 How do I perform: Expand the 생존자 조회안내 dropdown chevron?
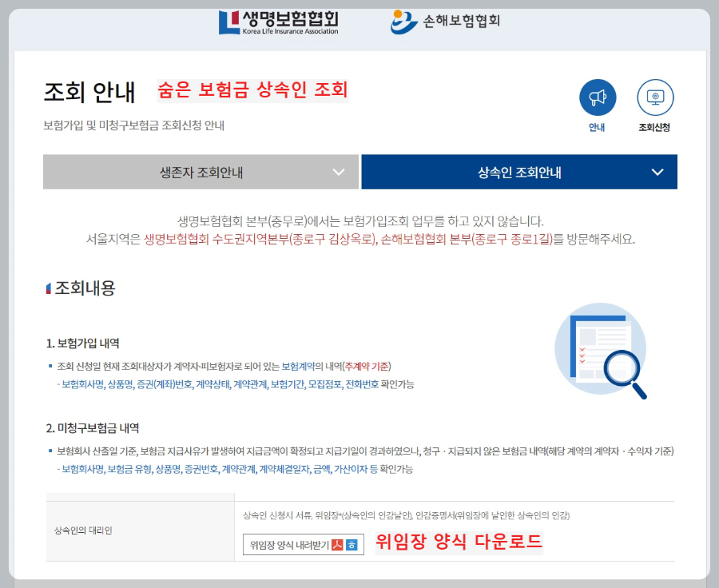click(x=337, y=172)
